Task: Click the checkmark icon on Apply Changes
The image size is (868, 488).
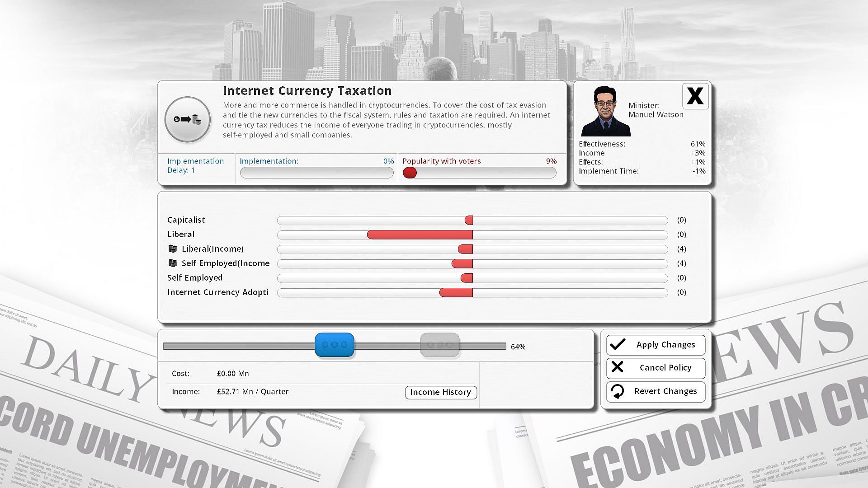Action: point(618,345)
